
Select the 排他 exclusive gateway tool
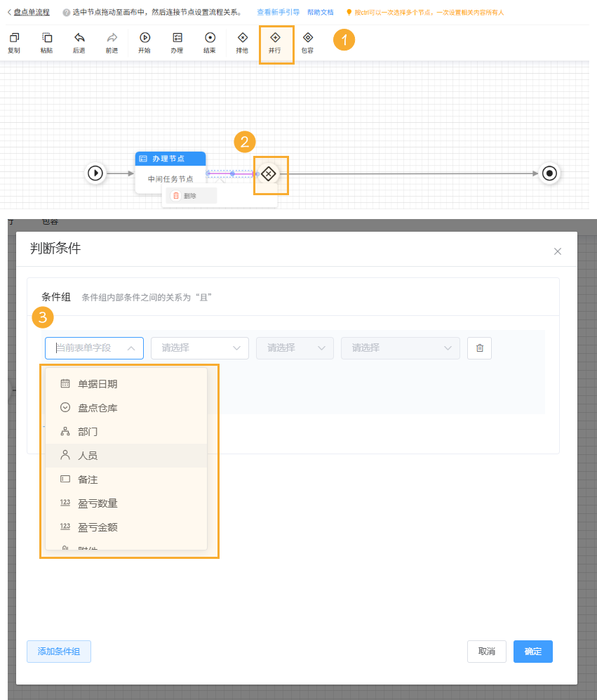[241, 42]
